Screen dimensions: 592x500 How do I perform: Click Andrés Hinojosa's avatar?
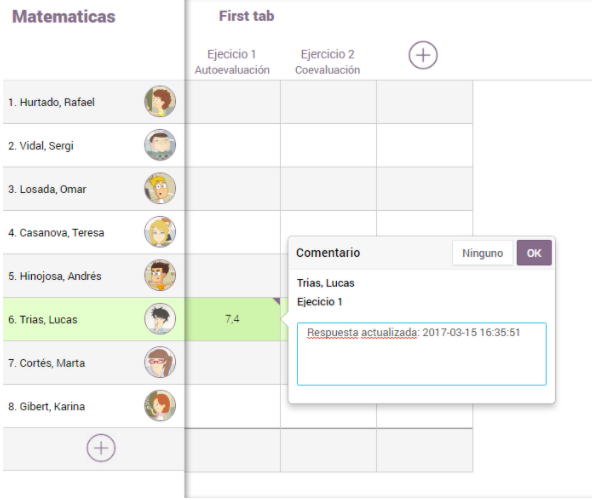pos(160,275)
